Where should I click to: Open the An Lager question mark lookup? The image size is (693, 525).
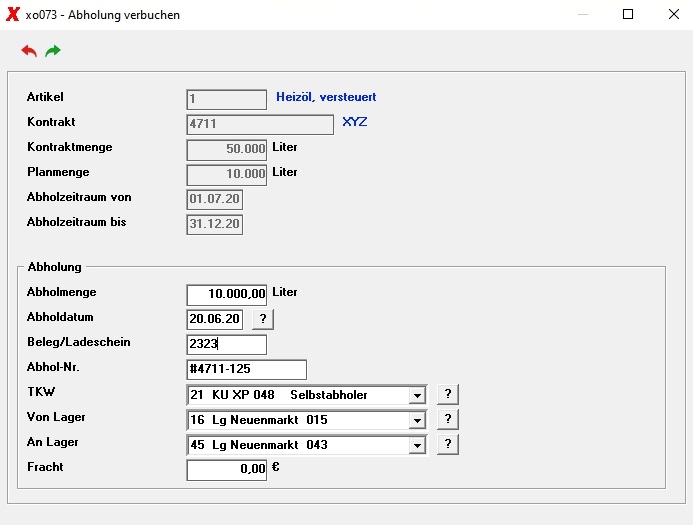[448, 444]
